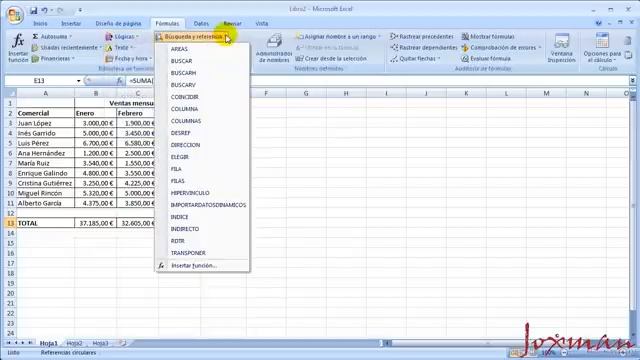
Task: Select INDIRECTO function from menu
Action: [x=203, y=229]
